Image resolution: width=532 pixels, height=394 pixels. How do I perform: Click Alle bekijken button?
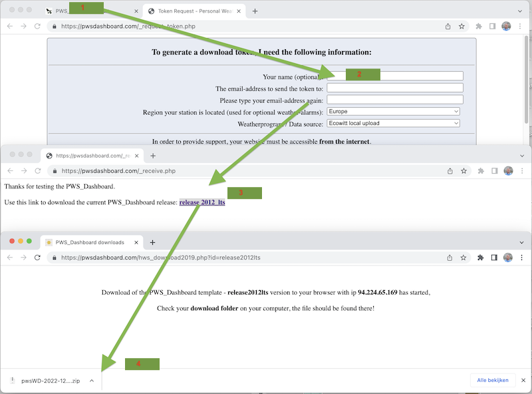click(493, 381)
